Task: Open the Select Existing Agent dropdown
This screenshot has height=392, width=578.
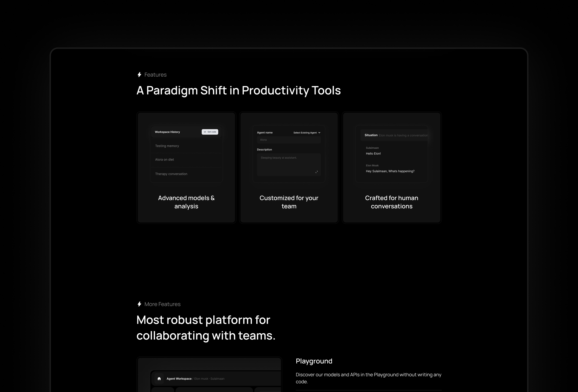Action: (x=306, y=132)
